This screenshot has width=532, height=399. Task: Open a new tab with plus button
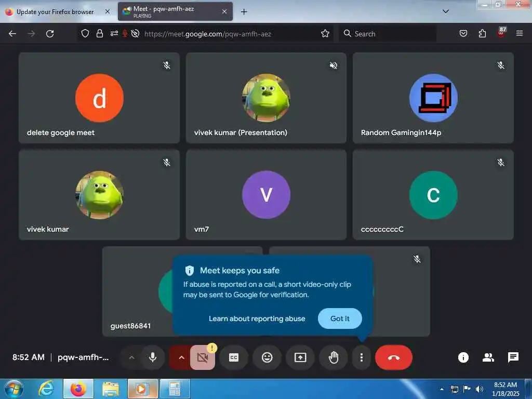click(x=244, y=12)
